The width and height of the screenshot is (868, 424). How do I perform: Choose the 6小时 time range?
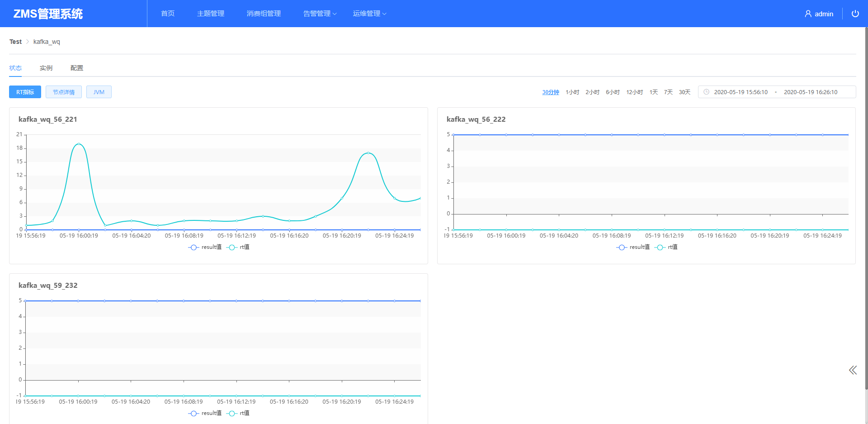click(x=613, y=92)
